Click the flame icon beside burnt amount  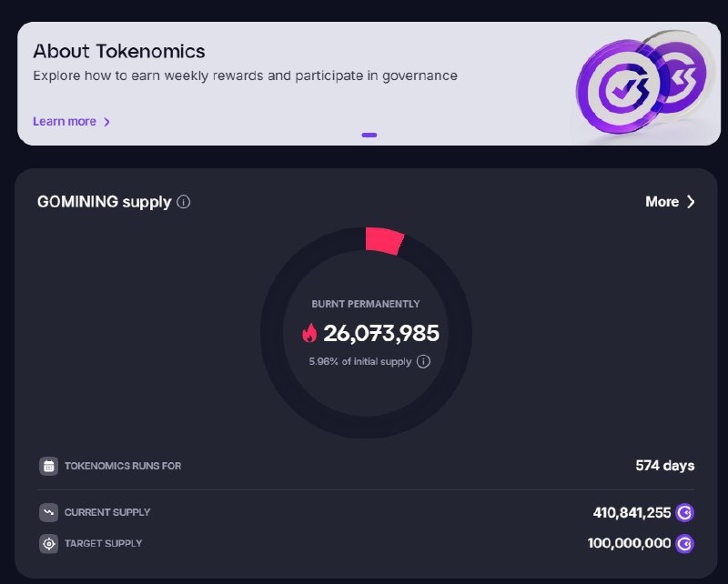309,333
